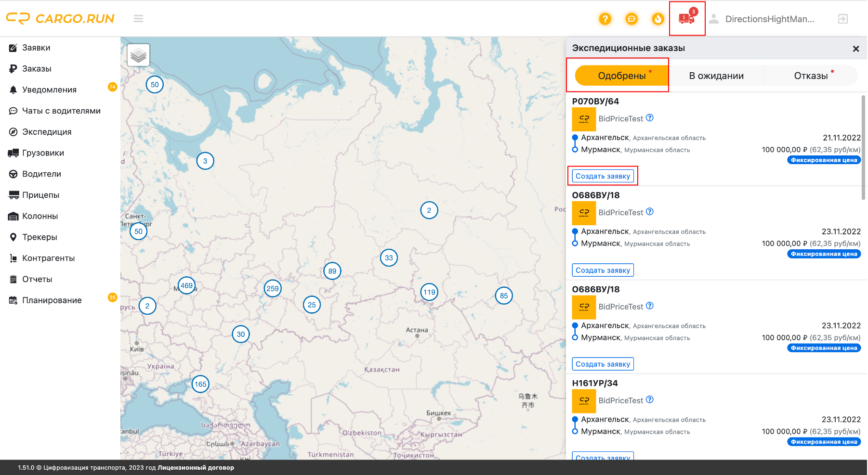Open the map layers selector
This screenshot has height=475, width=868.
pyautogui.click(x=139, y=55)
